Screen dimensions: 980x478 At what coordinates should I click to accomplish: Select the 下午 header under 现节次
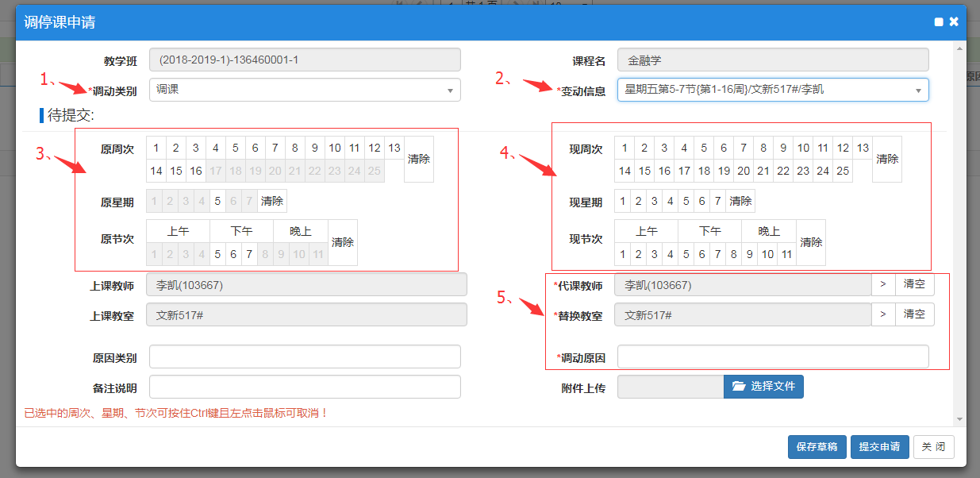(x=709, y=231)
